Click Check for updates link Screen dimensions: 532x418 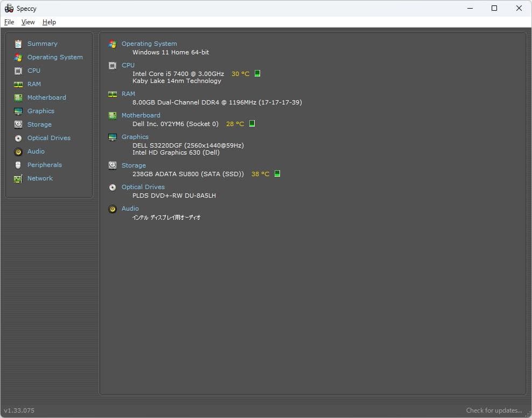494,410
